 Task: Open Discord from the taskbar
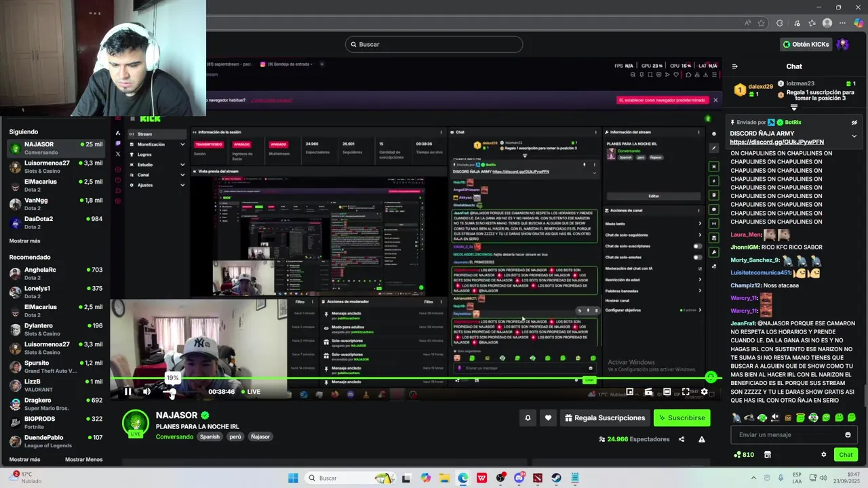519,478
